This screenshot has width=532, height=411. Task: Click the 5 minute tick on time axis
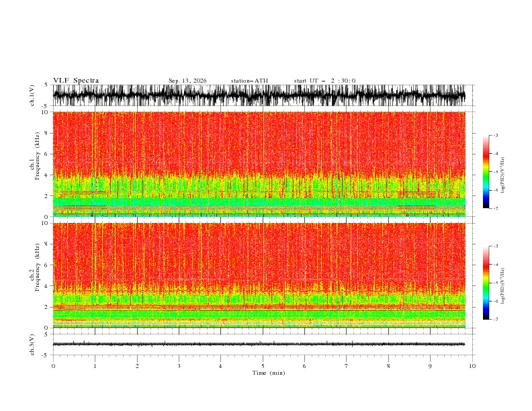click(x=263, y=366)
